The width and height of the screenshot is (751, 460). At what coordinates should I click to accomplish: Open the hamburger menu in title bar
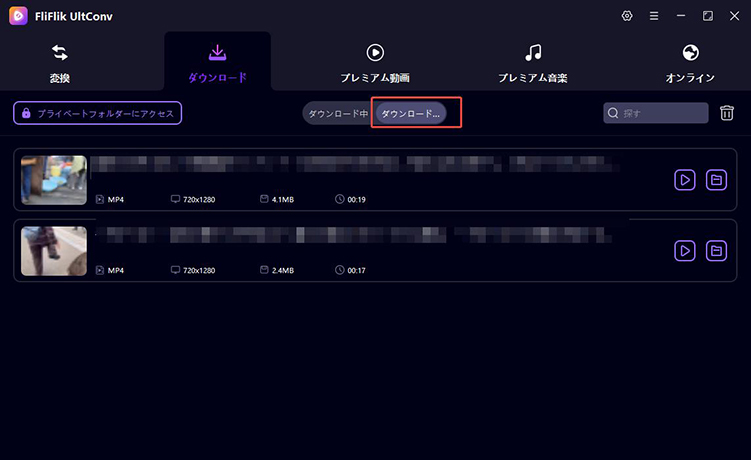pos(653,16)
